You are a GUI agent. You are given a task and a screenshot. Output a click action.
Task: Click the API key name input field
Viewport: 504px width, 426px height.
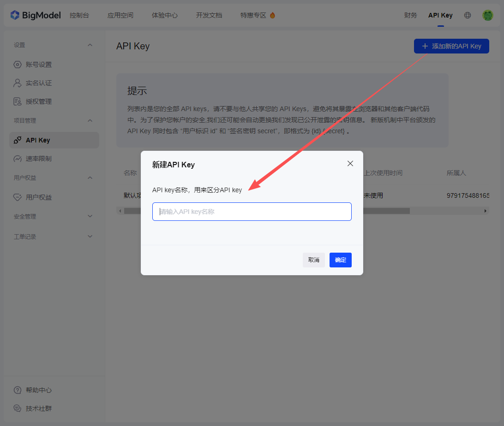coord(252,212)
